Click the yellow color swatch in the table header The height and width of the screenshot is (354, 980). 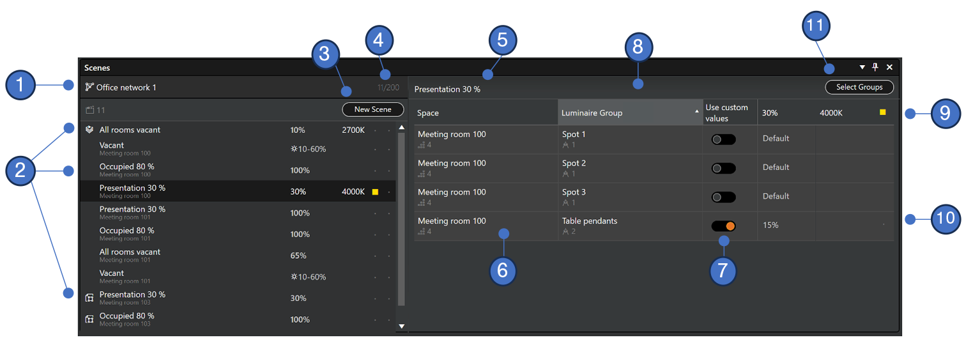pos(883,112)
